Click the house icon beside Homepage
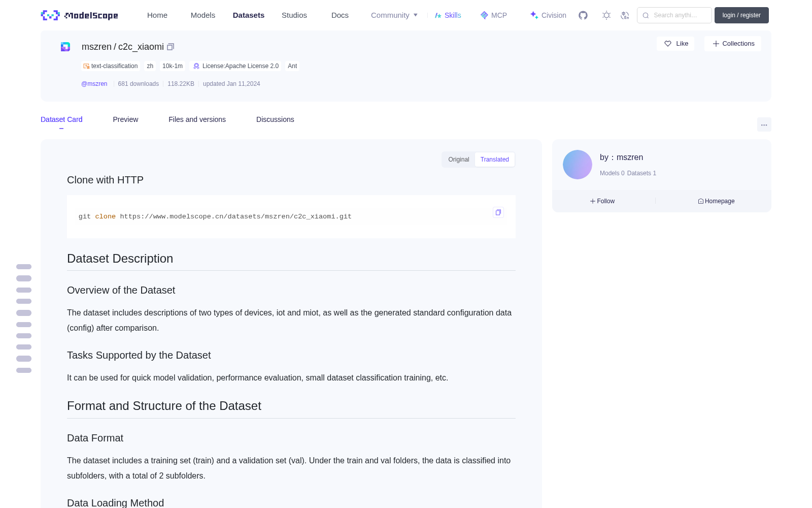Screen dimensions: 812x508 (701, 201)
